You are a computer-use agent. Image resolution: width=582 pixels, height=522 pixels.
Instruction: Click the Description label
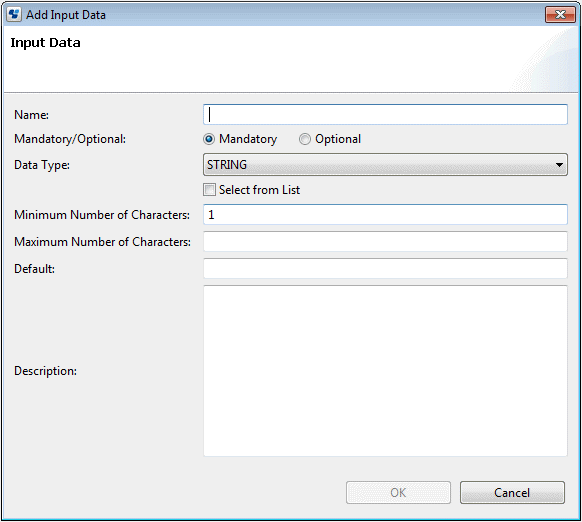pyautogui.click(x=45, y=371)
